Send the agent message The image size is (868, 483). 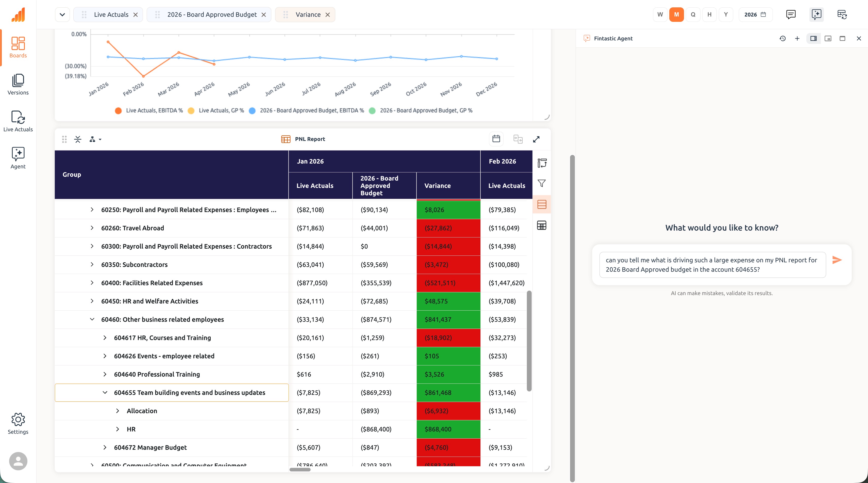[837, 260]
